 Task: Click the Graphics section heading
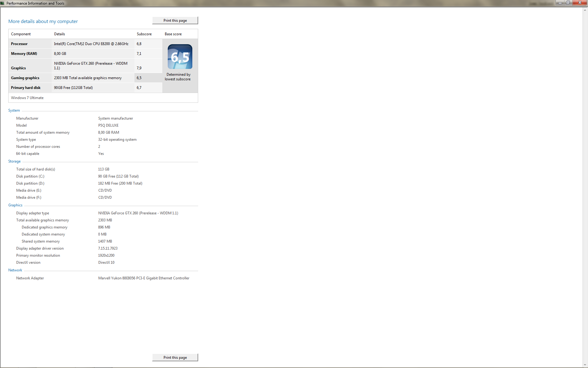click(x=15, y=205)
